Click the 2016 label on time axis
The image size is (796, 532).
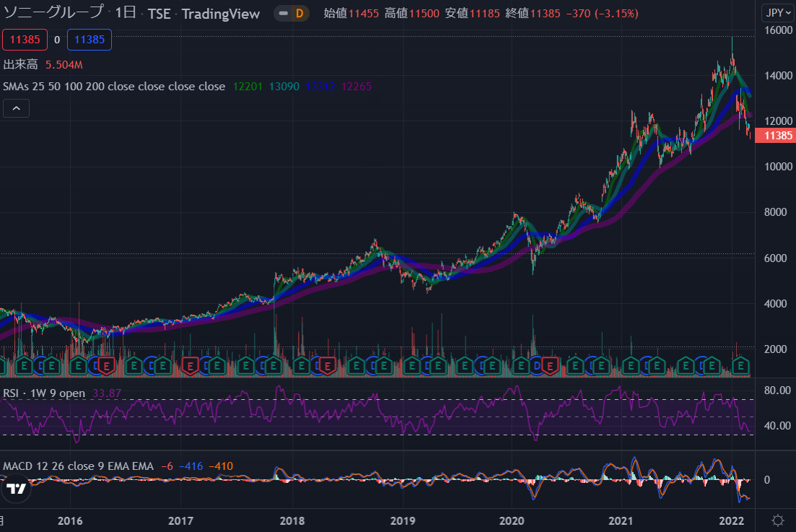point(70,521)
